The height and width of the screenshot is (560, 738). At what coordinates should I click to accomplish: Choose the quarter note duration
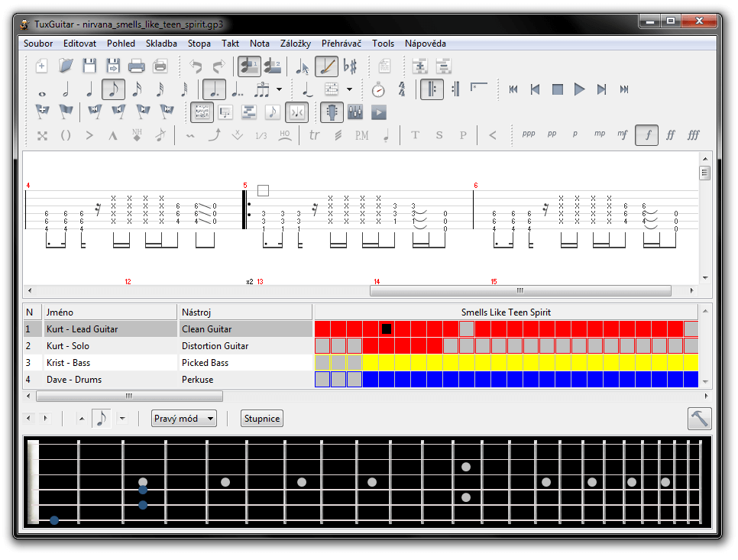89,89
